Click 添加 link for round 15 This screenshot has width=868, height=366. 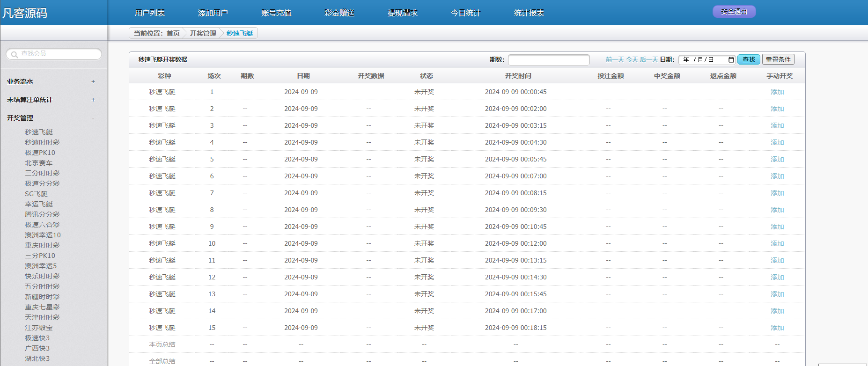[x=777, y=328]
